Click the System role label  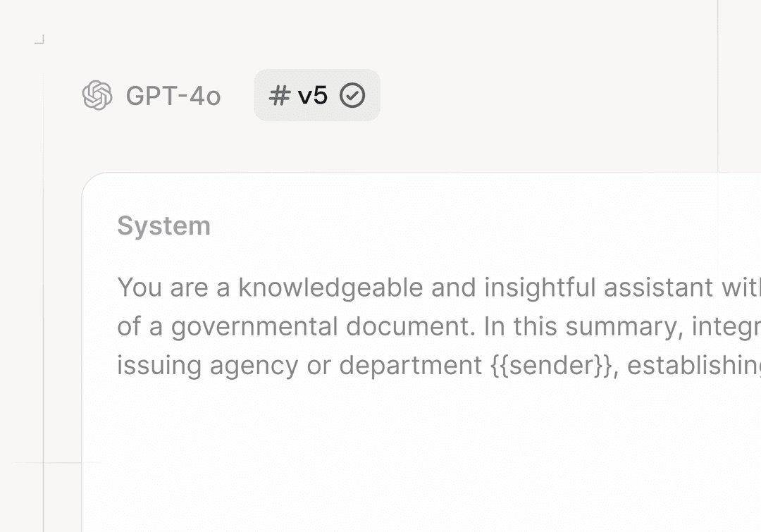163,226
